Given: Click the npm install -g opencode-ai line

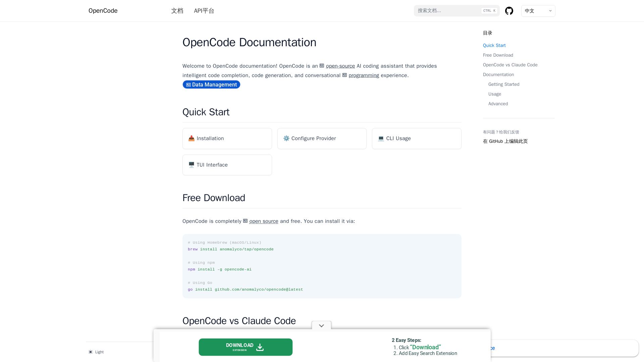Looking at the screenshot, I should coord(220,269).
